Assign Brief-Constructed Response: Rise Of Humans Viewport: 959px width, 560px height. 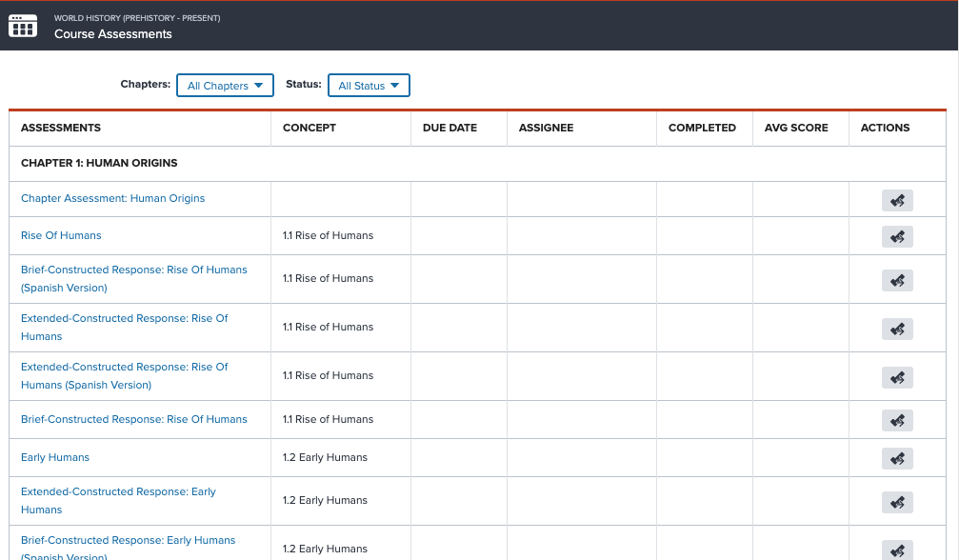(896, 420)
